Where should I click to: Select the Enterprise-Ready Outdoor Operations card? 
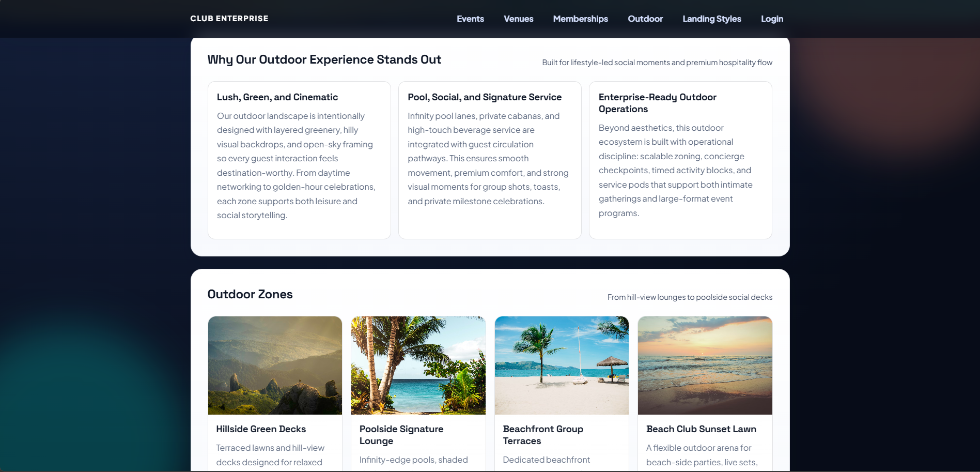(680, 160)
